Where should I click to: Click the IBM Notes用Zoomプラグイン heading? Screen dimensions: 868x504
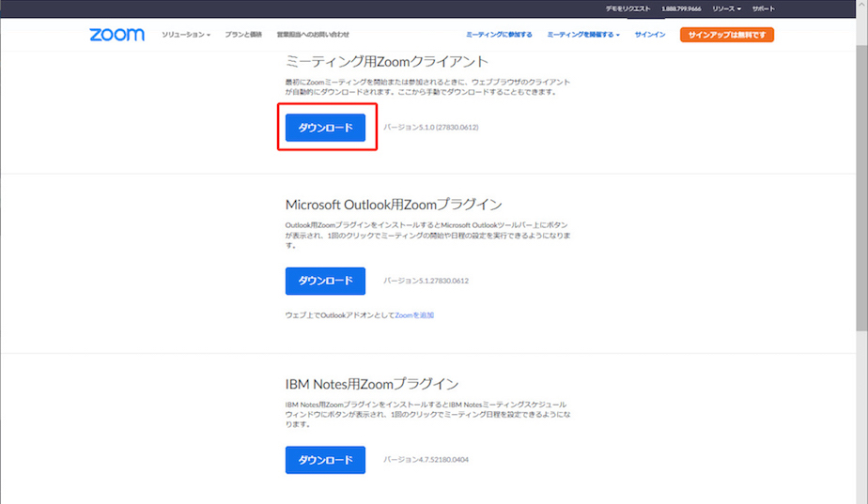372,384
